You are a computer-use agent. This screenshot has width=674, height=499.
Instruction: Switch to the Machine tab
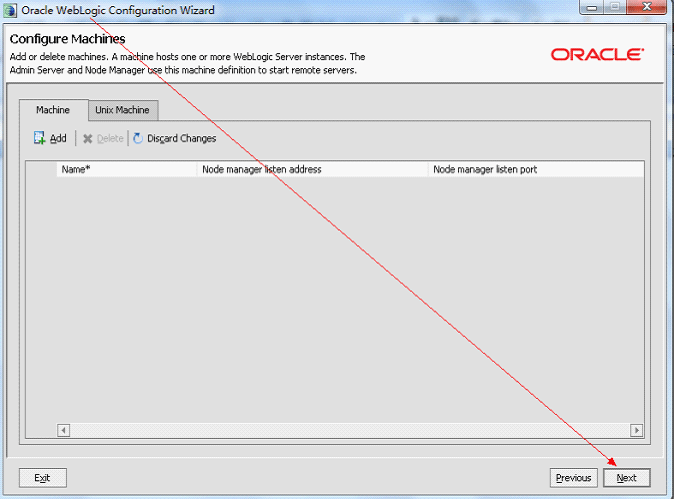click(x=53, y=110)
